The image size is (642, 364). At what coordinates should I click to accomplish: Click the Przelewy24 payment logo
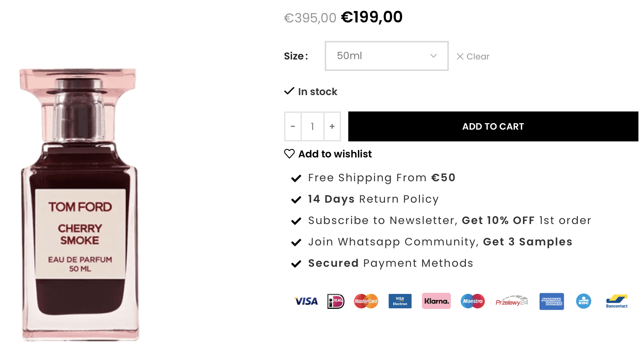512,301
